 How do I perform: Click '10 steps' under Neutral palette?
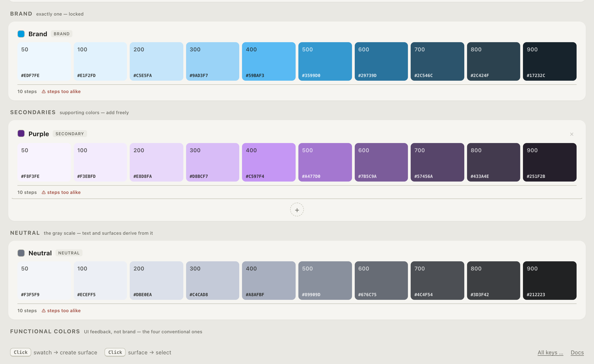27,311
